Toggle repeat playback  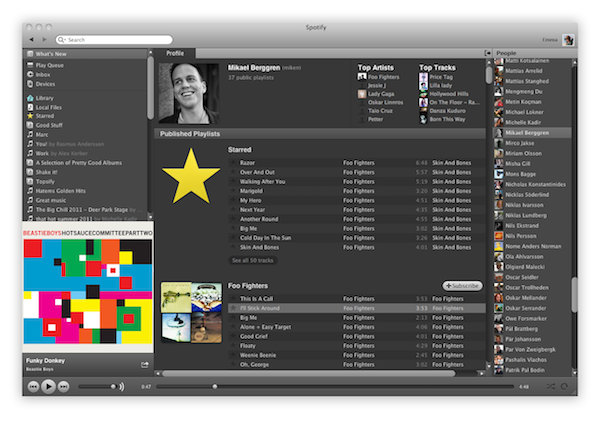563,385
